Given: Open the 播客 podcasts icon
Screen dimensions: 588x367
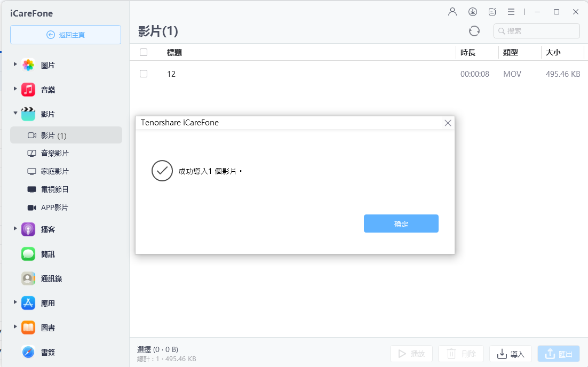Looking at the screenshot, I should click(x=28, y=229).
